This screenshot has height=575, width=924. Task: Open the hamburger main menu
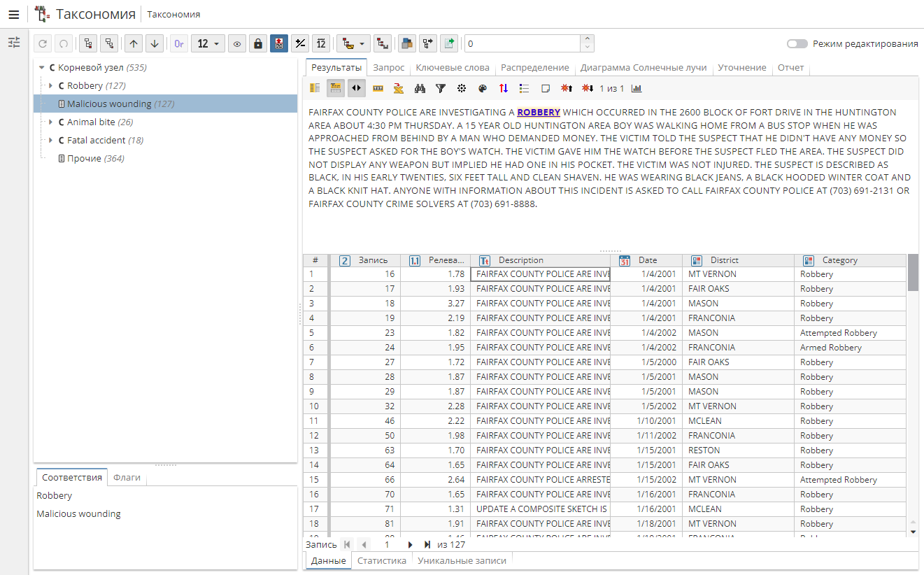pyautogui.click(x=13, y=14)
